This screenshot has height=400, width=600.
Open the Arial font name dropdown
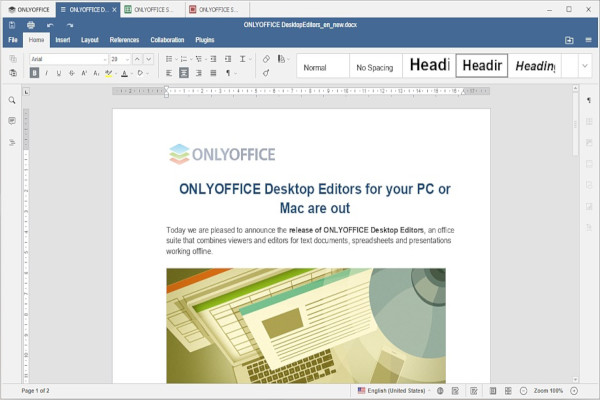point(105,59)
